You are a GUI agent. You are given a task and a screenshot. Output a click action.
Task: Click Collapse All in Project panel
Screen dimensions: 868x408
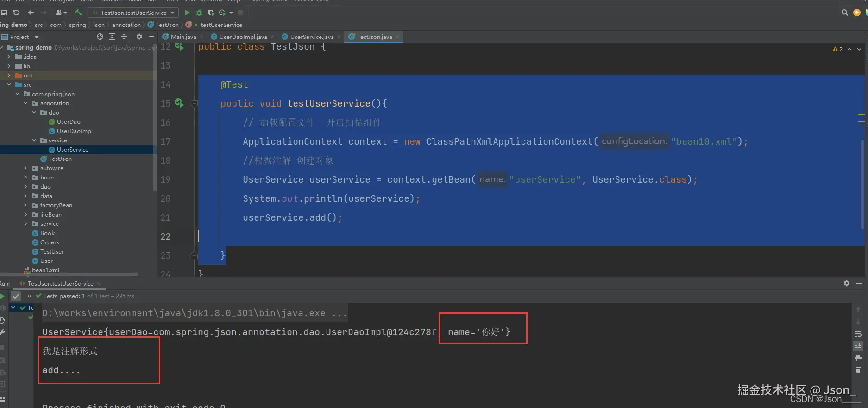[x=124, y=37]
